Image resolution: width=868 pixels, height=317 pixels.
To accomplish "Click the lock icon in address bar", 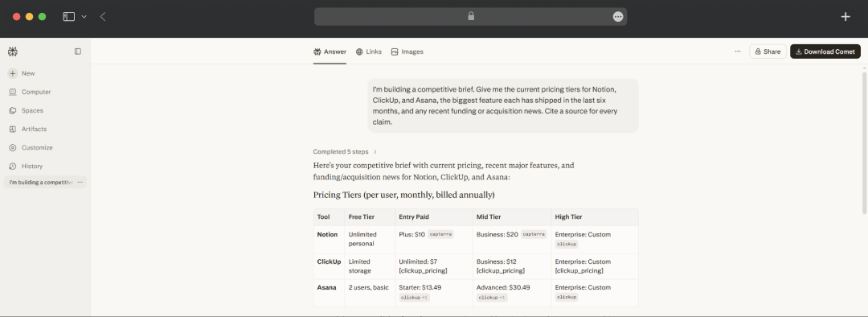I will 471,17.
